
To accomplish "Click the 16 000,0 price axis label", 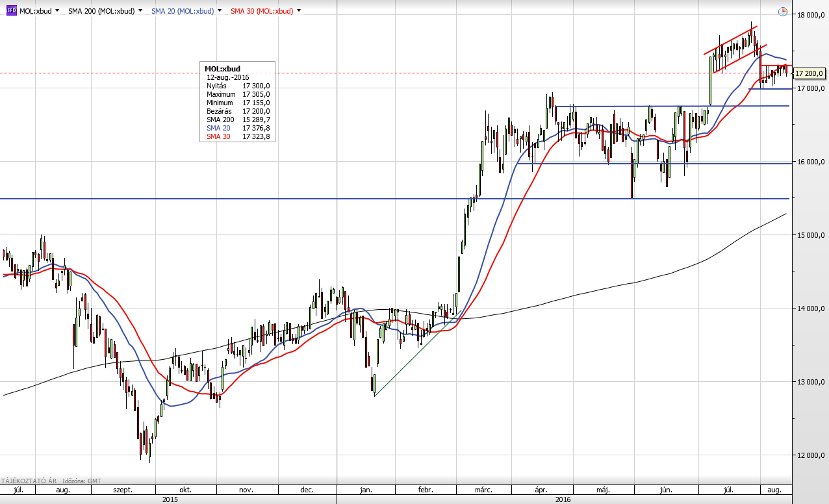I will point(811,162).
